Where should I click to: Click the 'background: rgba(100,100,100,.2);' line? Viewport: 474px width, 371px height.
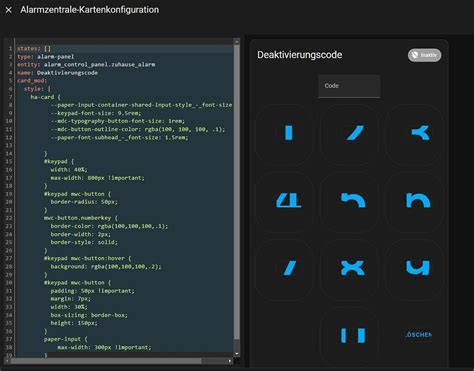[106, 266]
